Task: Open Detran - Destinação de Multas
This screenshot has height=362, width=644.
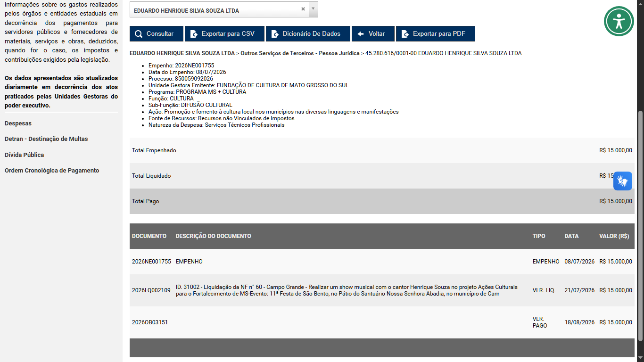Action: tap(46, 139)
